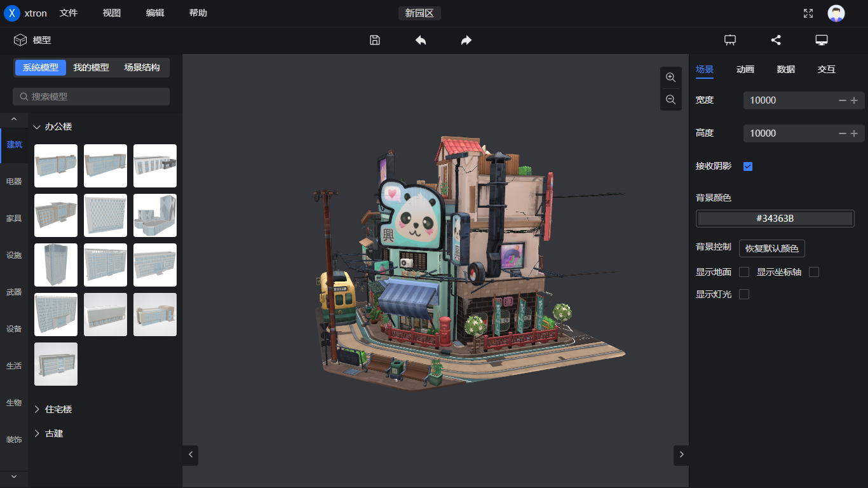Zoom in the 3D viewport
The height and width of the screenshot is (488, 868).
click(x=670, y=78)
